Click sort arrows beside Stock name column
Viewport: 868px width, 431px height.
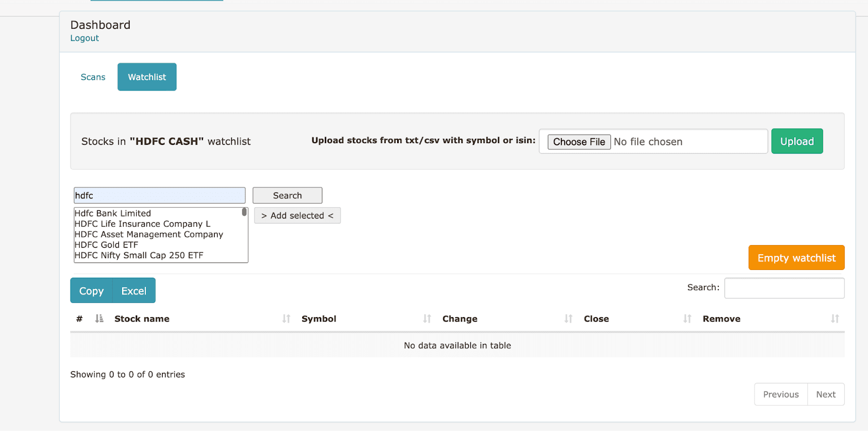[286, 319]
